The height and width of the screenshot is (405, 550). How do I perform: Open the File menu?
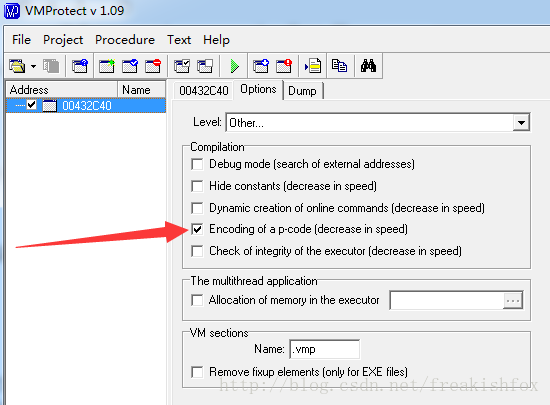coord(21,40)
